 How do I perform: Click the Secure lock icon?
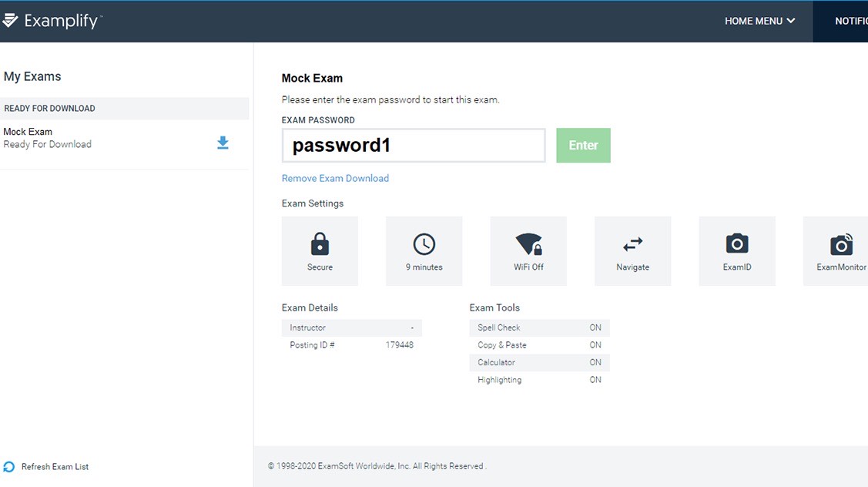tap(320, 243)
